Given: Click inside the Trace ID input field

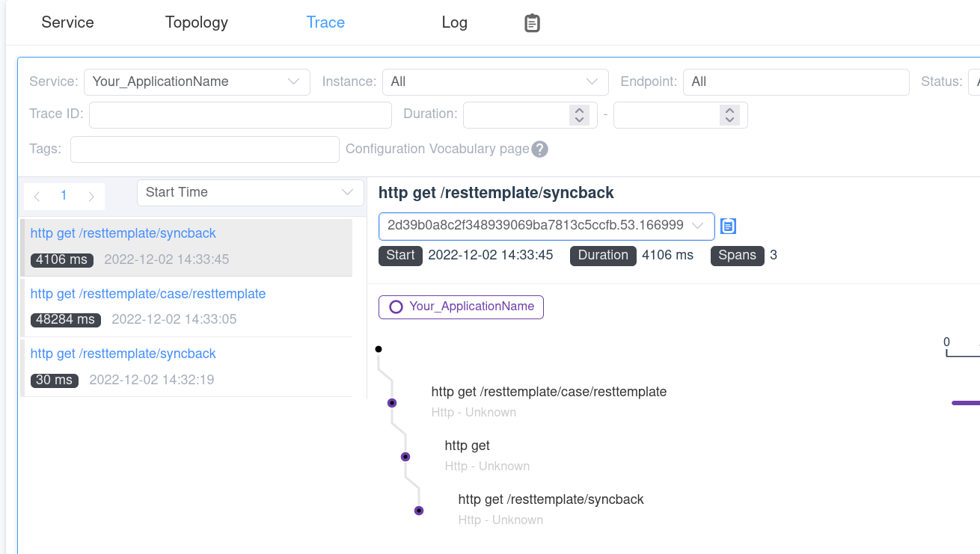Looking at the screenshot, I should pyautogui.click(x=239, y=114).
